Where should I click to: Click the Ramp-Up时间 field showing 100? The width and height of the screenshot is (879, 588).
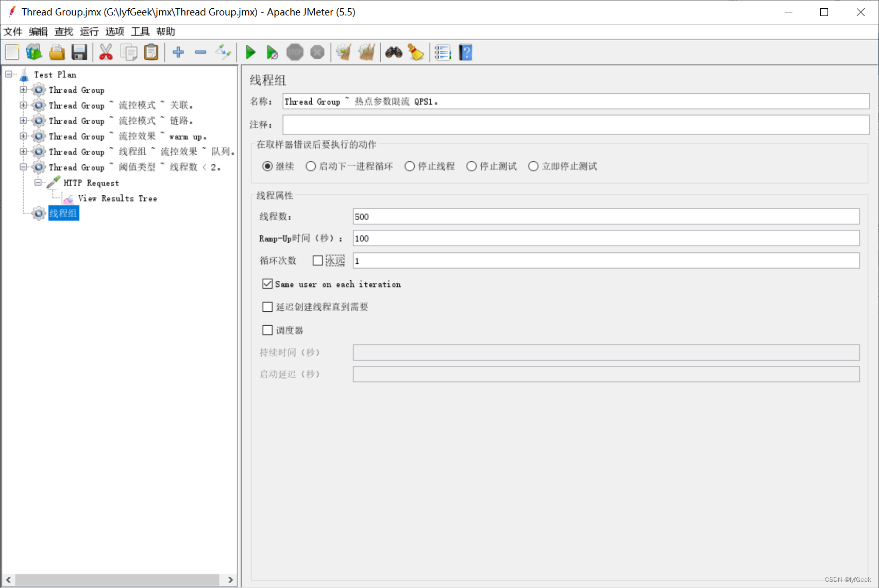[x=606, y=238]
